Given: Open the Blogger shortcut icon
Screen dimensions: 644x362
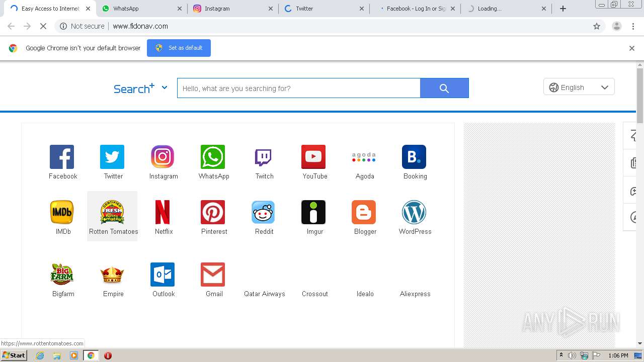Looking at the screenshot, I should [364, 212].
